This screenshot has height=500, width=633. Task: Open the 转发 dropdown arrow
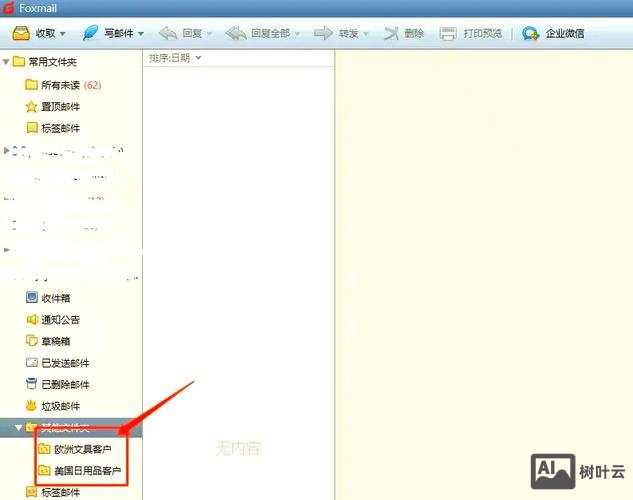(x=366, y=34)
